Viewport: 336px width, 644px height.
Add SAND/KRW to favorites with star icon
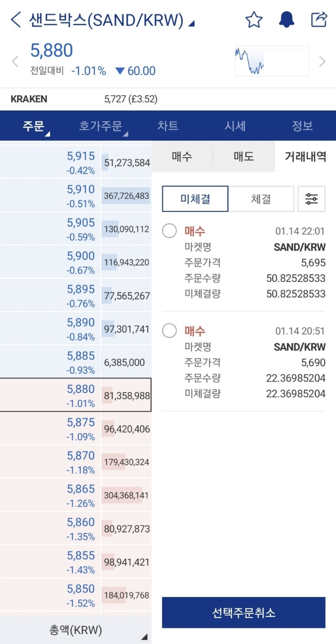(x=254, y=20)
